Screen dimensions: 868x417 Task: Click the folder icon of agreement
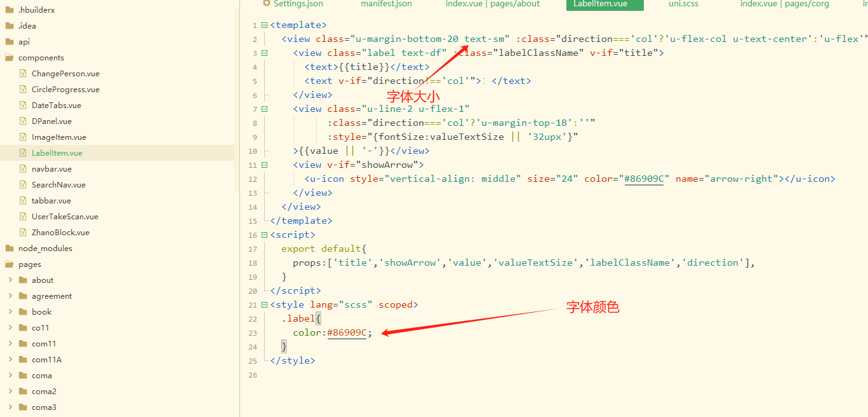23,296
